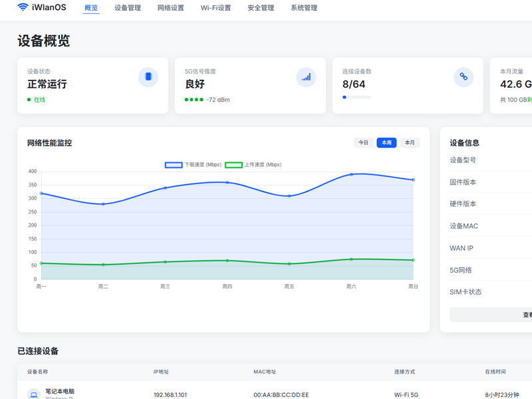Image resolution: width=532 pixels, height=399 pixels.
Task: Toggle the 下载速度 (Mbps) legend series
Action: 193,164
